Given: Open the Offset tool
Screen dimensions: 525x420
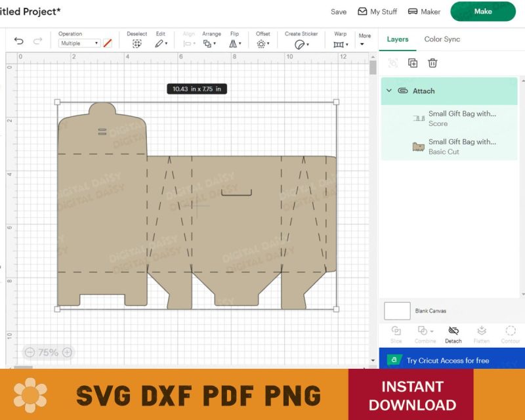Looking at the screenshot, I should (262, 43).
